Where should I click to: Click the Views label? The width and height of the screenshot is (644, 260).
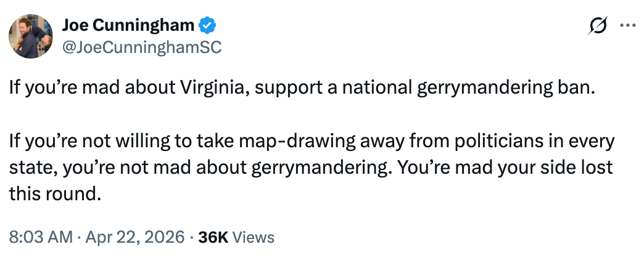(250, 237)
